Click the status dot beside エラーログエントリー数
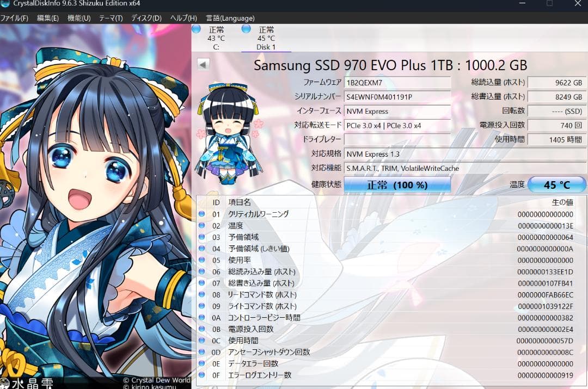The image size is (588, 389). (203, 375)
